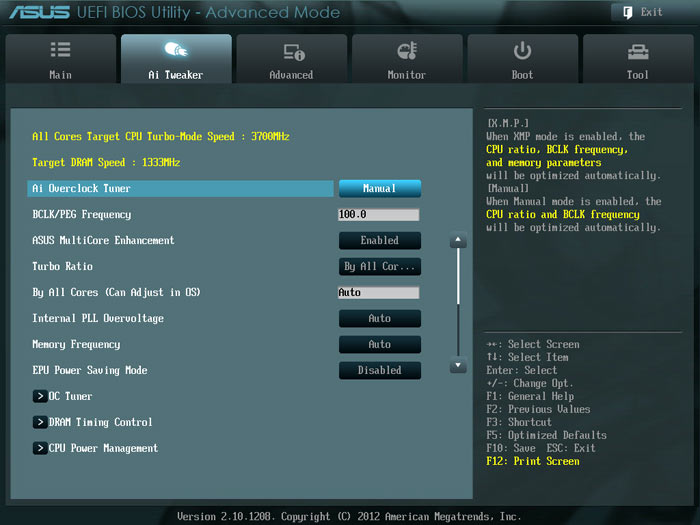Change Internal PLL Overvoltage Auto setting

pyautogui.click(x=379, y=318)
